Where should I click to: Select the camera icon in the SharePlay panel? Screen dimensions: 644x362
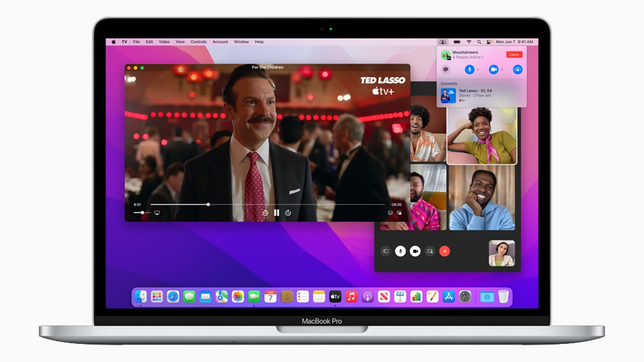(494, 69)
